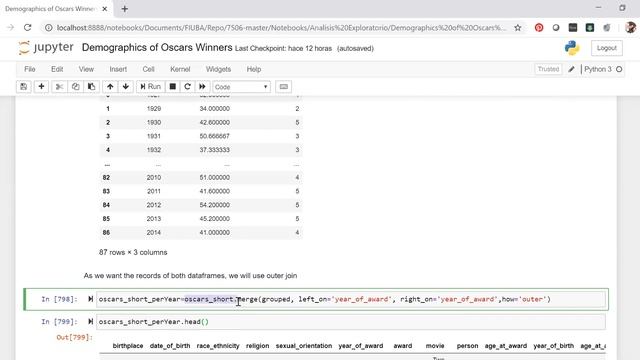The height and width of the screenshot is (360, 640).
Task: Click run icon beside cell In [799]
Action: pyautogui.click(x=91, y=322)
